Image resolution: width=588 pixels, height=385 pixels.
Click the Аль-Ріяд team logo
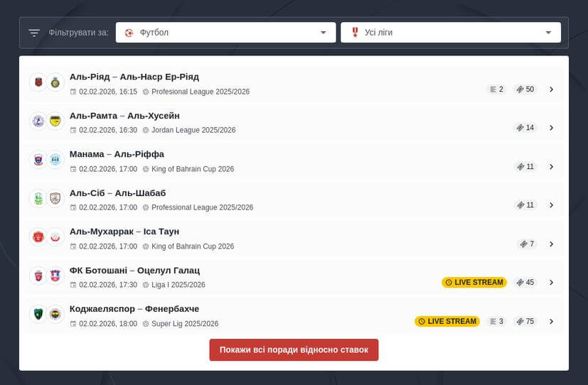click(38, 83)
